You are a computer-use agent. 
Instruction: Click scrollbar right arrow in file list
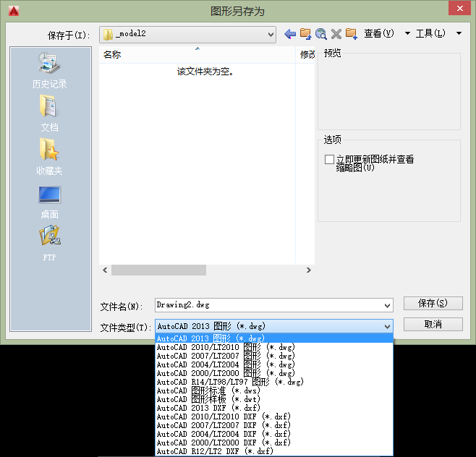309,270
